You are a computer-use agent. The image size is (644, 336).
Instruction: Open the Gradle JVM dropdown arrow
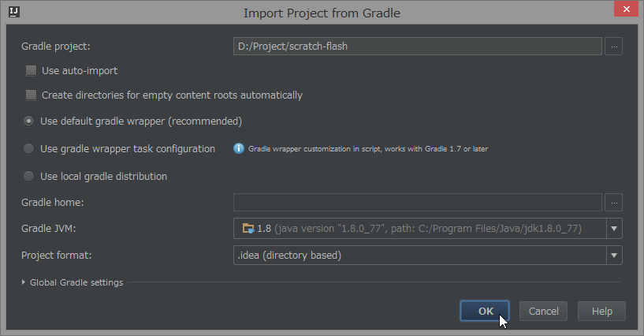click(x=613, y=229)
